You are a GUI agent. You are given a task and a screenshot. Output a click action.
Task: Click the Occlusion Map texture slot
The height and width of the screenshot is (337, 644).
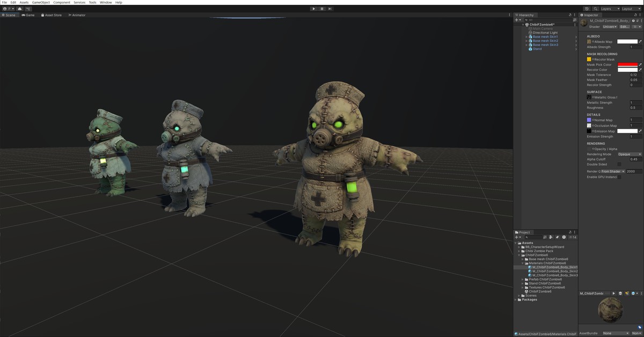coord(589,126)
